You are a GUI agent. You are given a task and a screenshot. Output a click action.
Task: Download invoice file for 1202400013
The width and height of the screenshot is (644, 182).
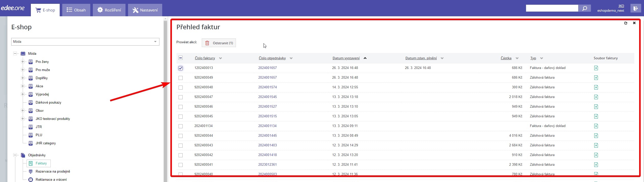[x=596, y=68]
